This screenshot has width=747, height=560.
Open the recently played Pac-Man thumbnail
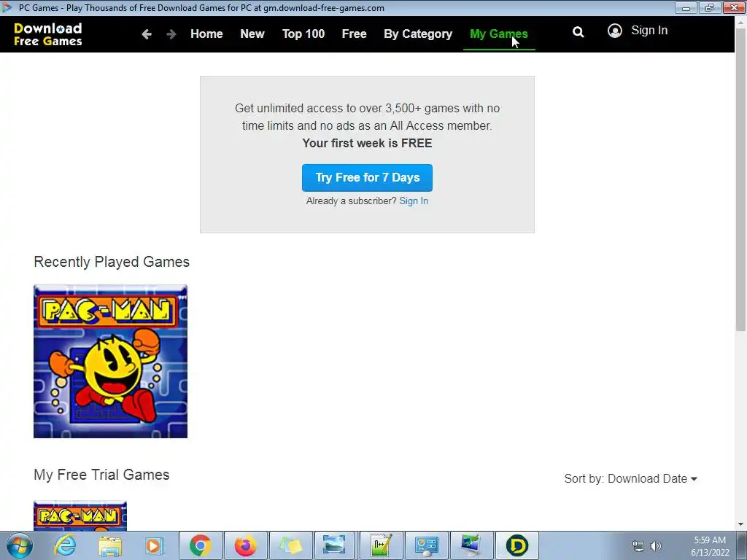coord(111,362)
